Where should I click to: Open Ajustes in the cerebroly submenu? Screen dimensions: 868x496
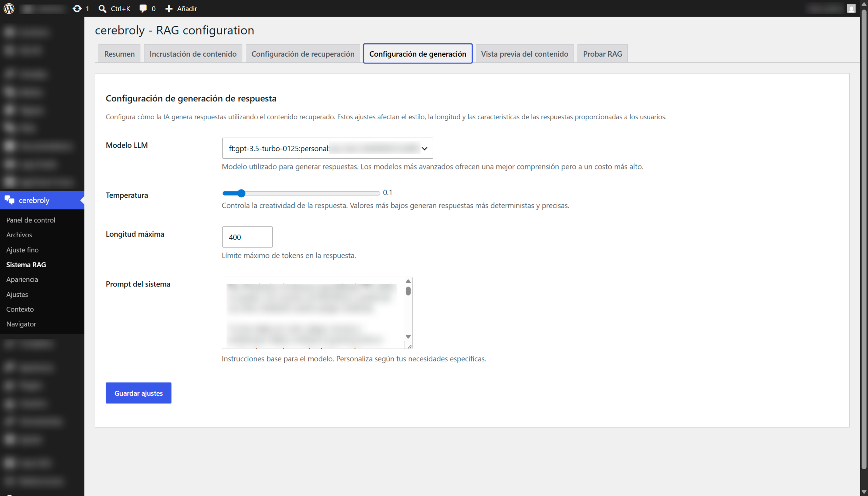click(x=17, y=294)
